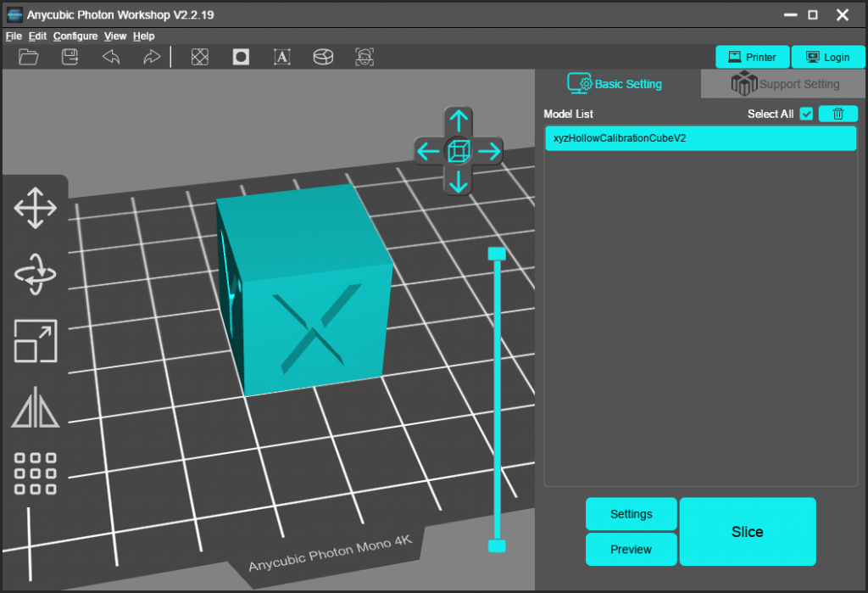Open the Configure menu
The image size is (868, 593).
(75, 36)
